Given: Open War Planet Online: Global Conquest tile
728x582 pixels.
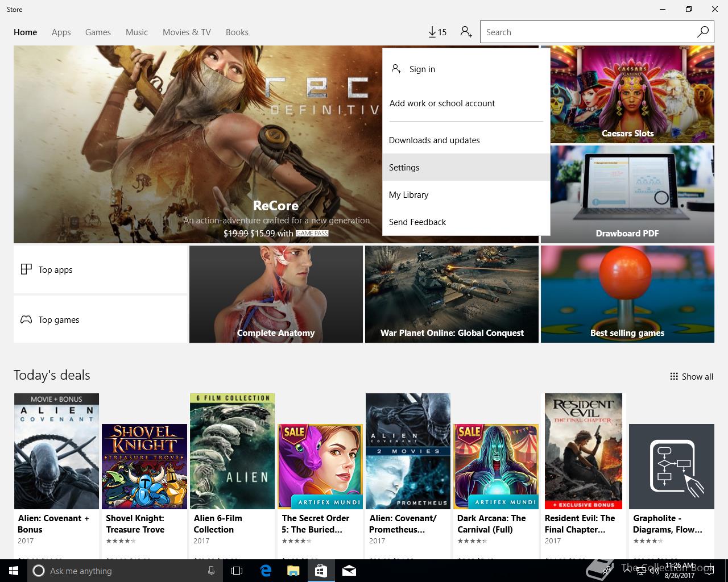Looking at the screenshot, I should point(452,294).
